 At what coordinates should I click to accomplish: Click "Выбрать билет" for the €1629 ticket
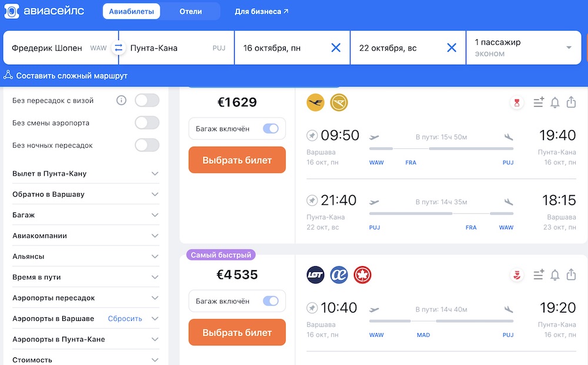click(237, 160)
